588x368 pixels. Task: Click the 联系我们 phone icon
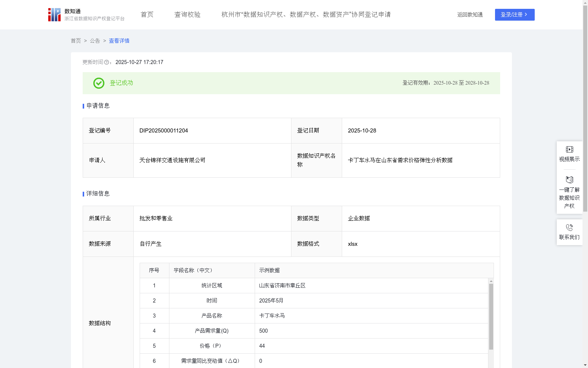[x=570, y=227]
